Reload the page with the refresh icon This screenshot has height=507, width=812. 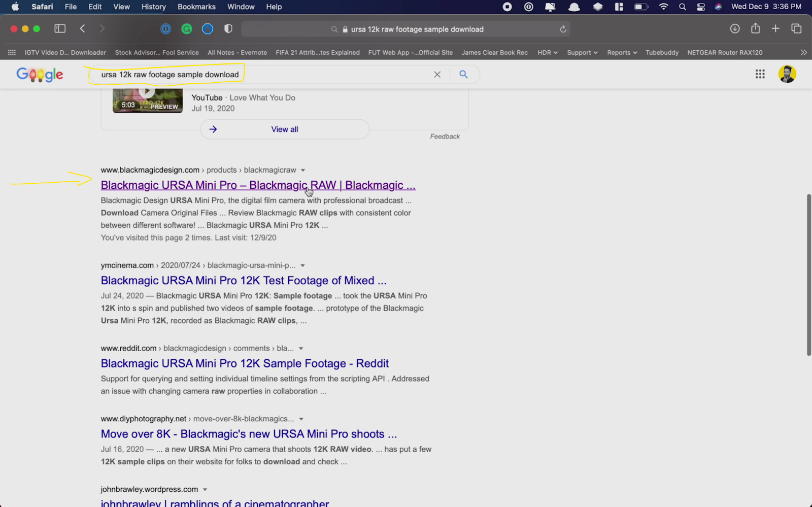tap(563, 29)
